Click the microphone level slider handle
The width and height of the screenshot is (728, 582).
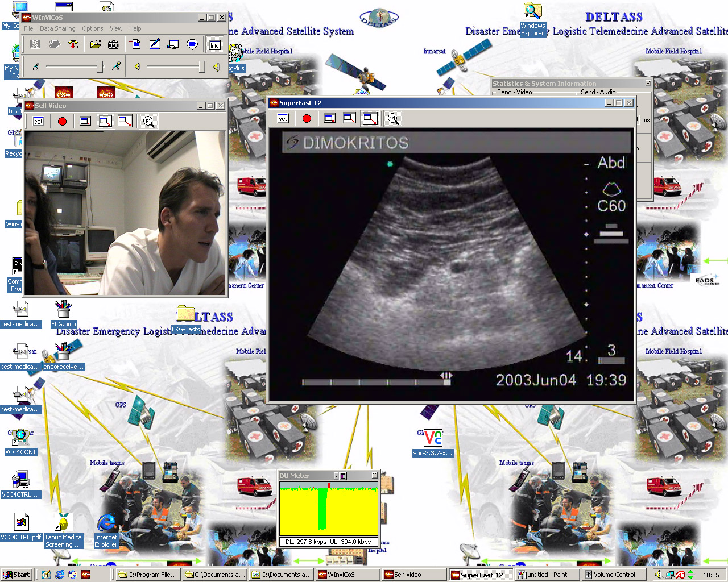(x=100, y=67)
